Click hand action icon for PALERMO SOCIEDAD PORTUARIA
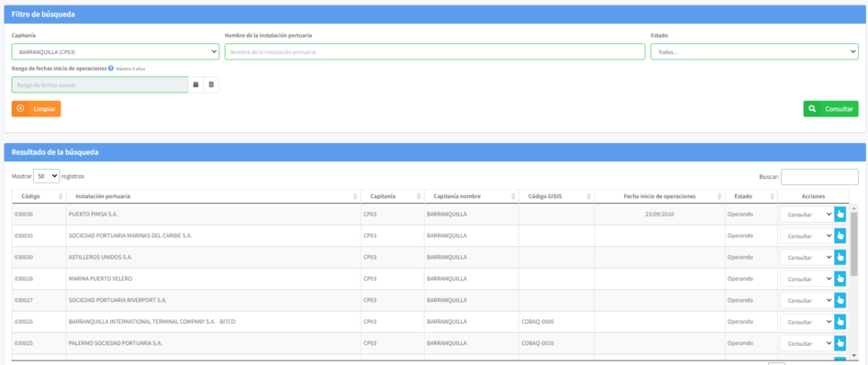The width and height of the screenshot is (868, 365). click(x=840, y=343)
